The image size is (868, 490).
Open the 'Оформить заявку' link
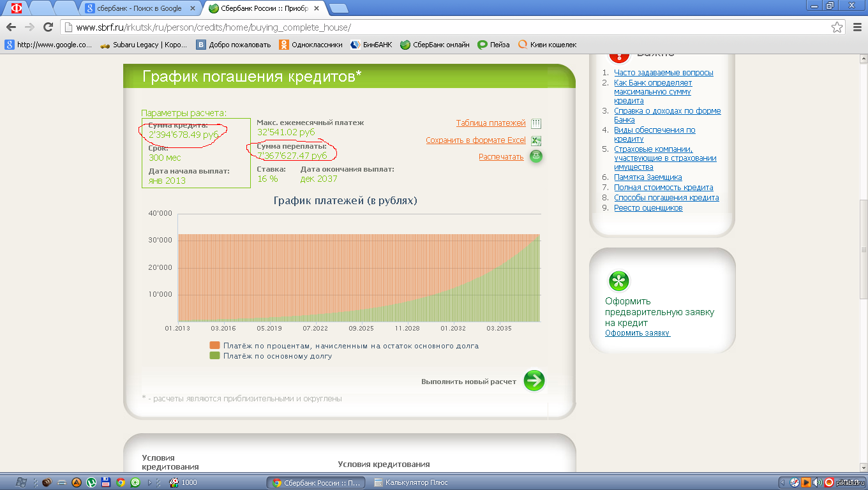(637, 333)
